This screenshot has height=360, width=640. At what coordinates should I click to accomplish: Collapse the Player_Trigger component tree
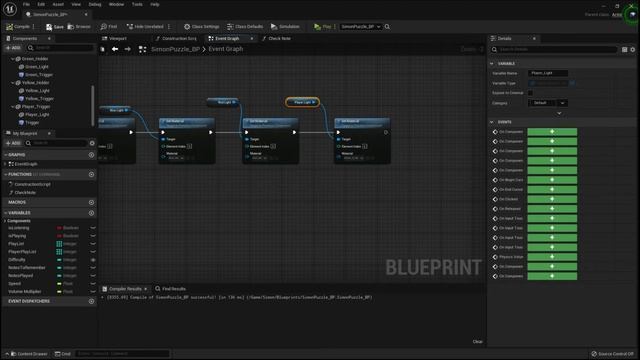tap(13, 107)
